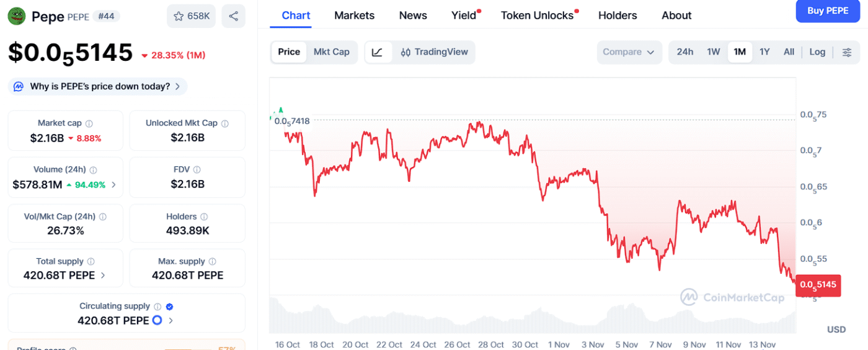This screenshot has width=868, height=350.
Task: Open the Markets tab
Action: 354,16
